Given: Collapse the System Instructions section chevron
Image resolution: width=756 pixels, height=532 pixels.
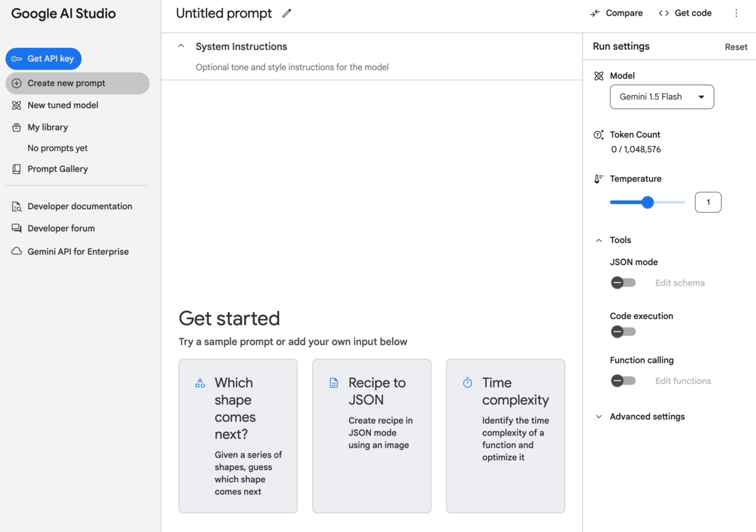Looking at the screenshot, I should (181, 46).
